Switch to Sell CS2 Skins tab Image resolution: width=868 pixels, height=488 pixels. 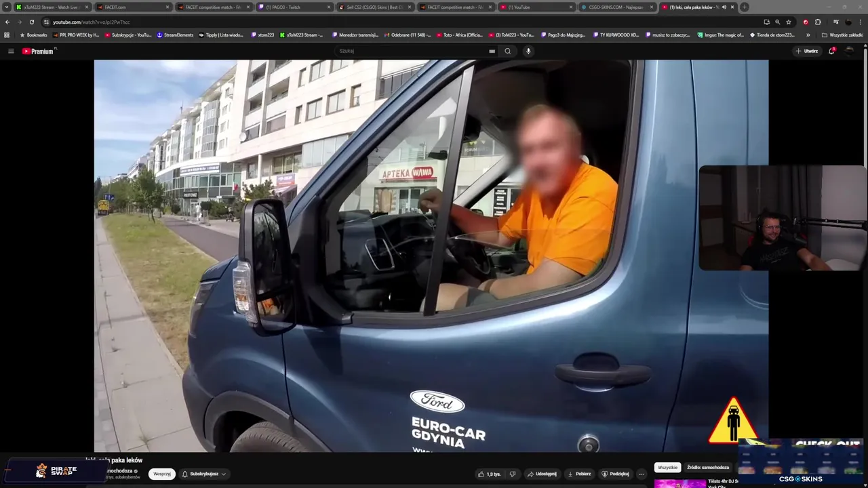pos(374,7)
